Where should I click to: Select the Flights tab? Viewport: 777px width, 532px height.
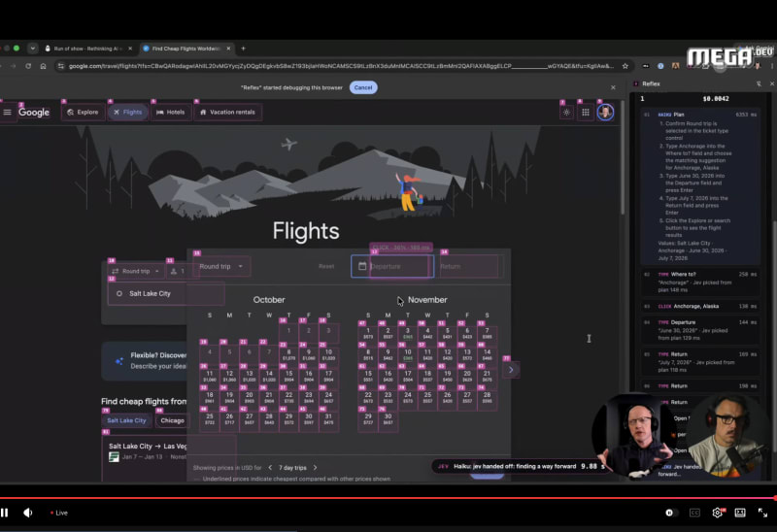tap(128, 112)
